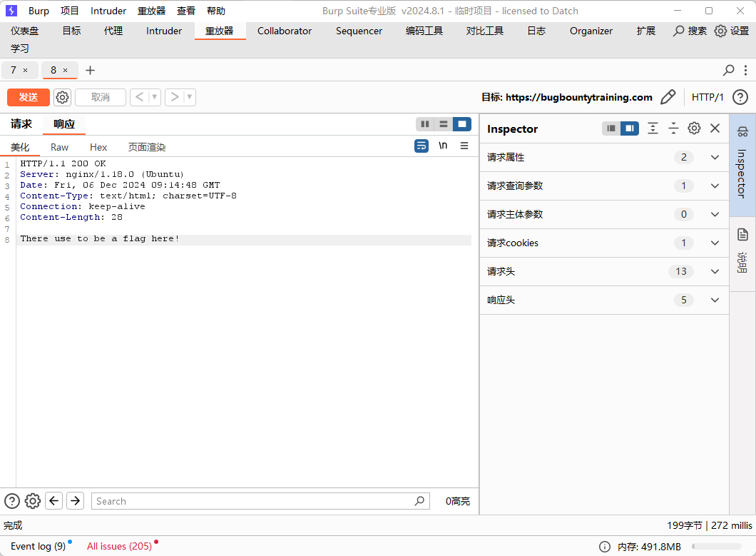Open the forward history dropdown arrow

(190, 98)
